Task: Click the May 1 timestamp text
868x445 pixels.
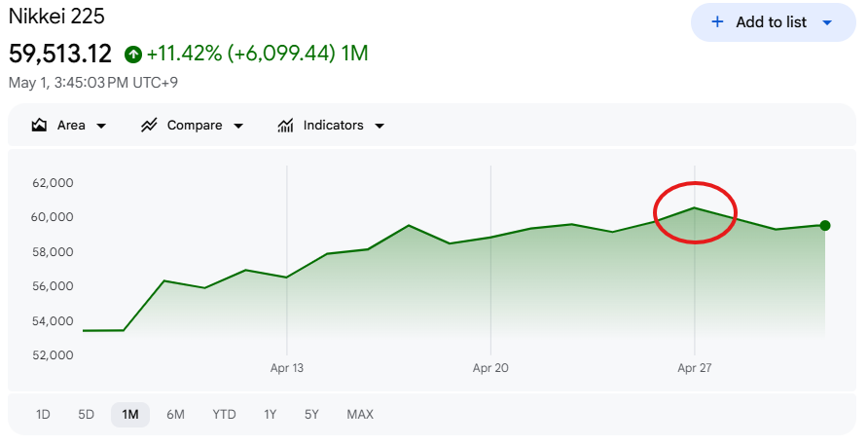Action: tap(93, 83)
